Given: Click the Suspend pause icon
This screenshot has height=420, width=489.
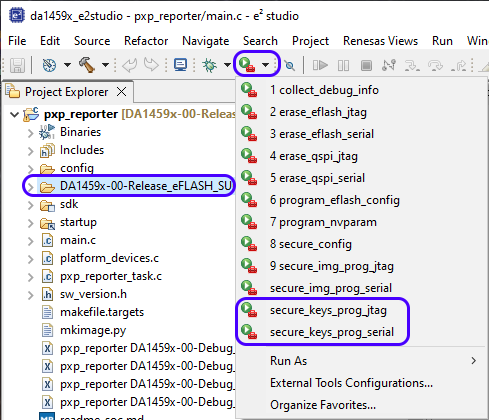Looking at the screenshot, I should tap(343, 65).
